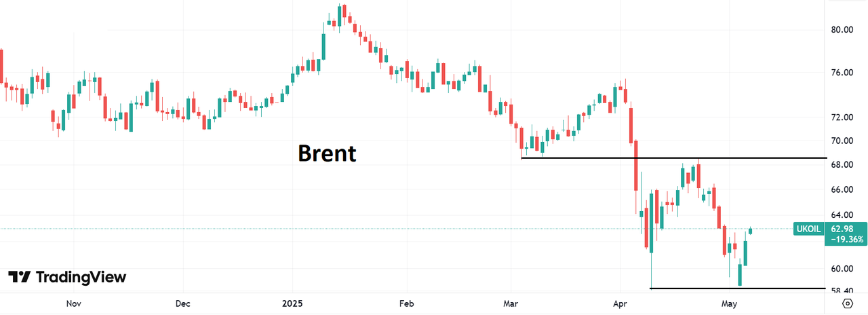
Task: Click the 76.00 price scale label
Action: point(844,73)
